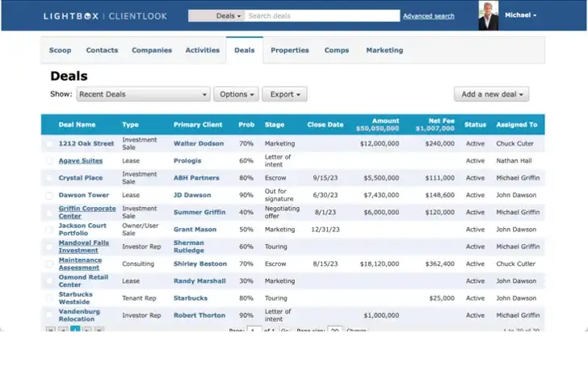Switch to the Properties tab
588x368 pixels.
click(290, 50)
